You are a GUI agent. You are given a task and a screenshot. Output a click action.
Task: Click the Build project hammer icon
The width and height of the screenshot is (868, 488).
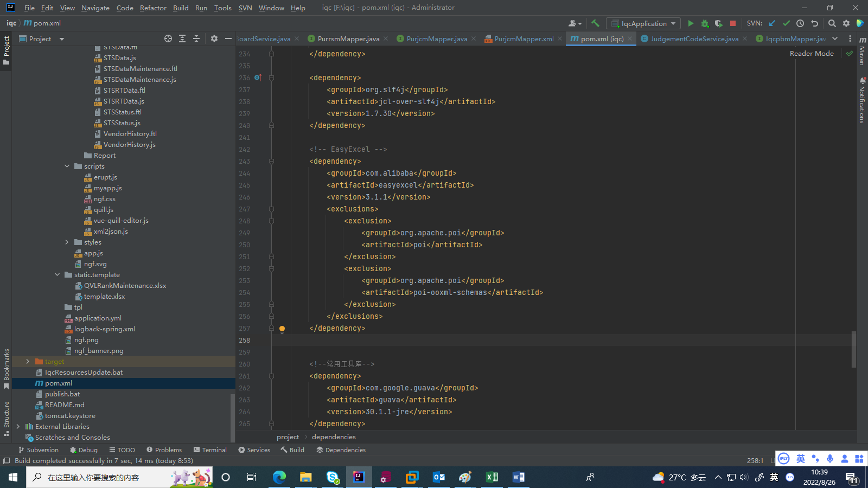(595, 23)
